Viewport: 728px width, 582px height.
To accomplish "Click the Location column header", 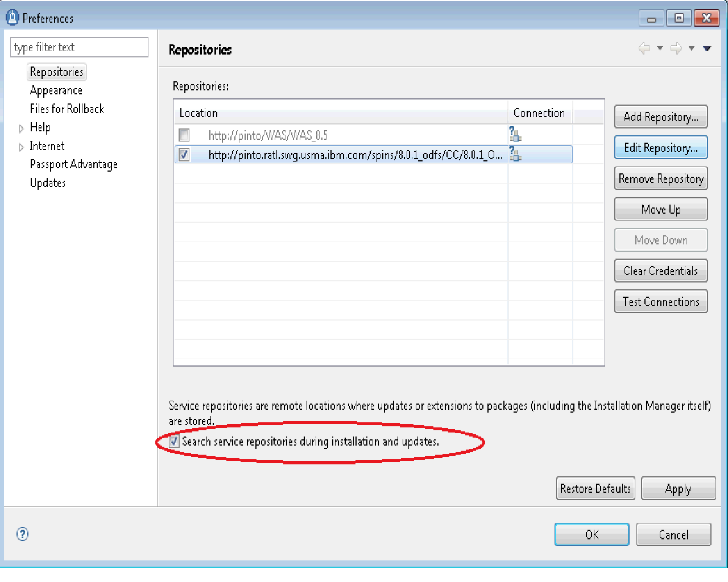I will point(341,113).
